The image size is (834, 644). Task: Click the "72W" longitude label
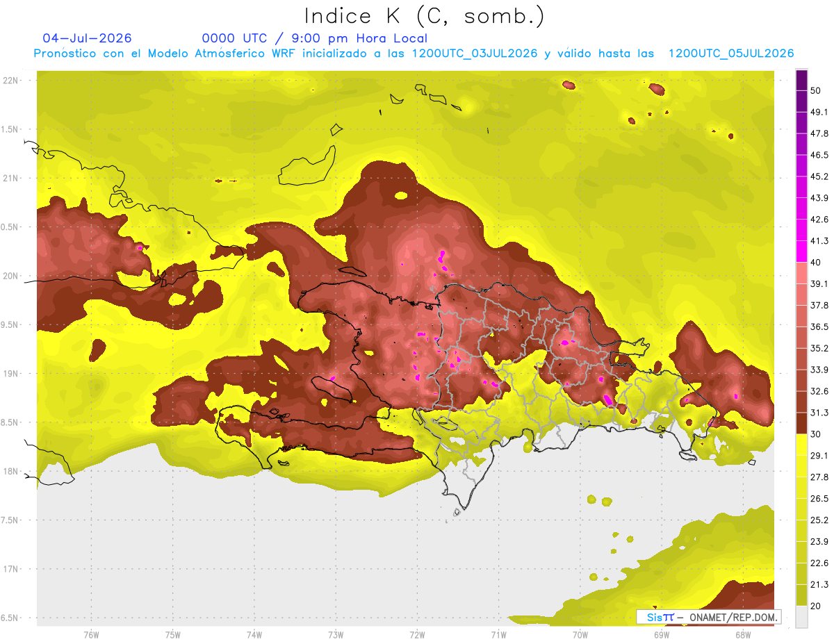[417, 634]
